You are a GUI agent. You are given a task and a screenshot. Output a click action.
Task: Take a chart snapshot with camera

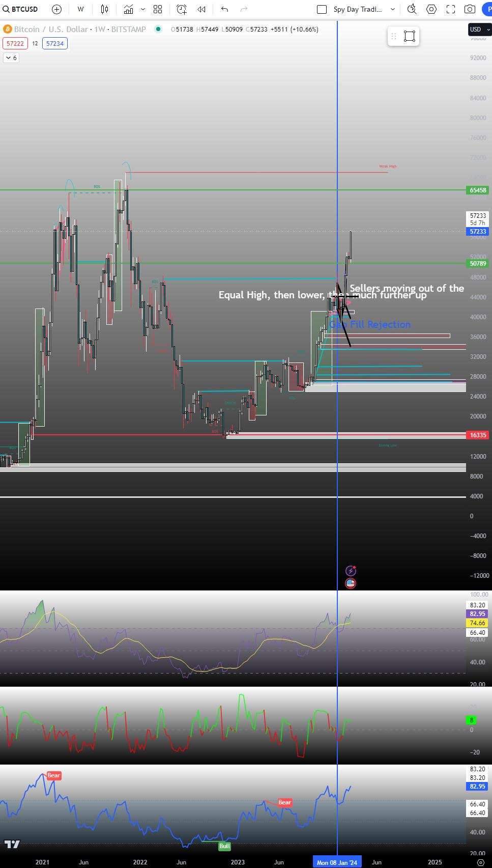470,9
